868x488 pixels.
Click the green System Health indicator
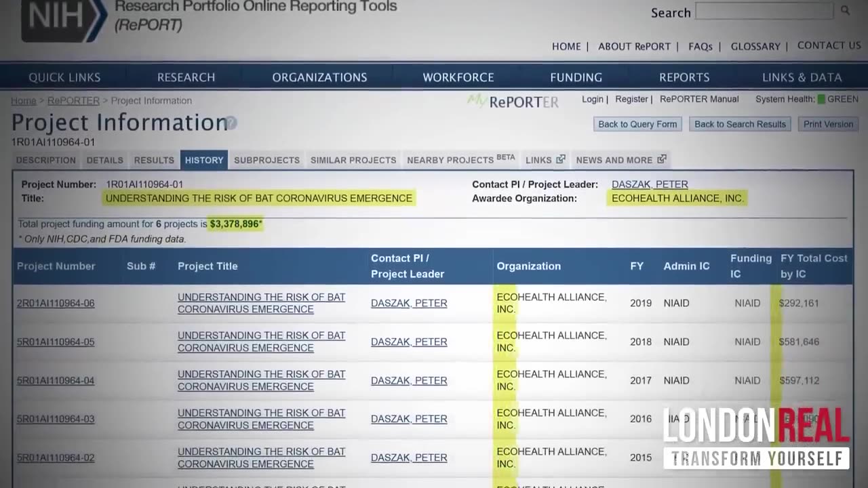[821, 99]
